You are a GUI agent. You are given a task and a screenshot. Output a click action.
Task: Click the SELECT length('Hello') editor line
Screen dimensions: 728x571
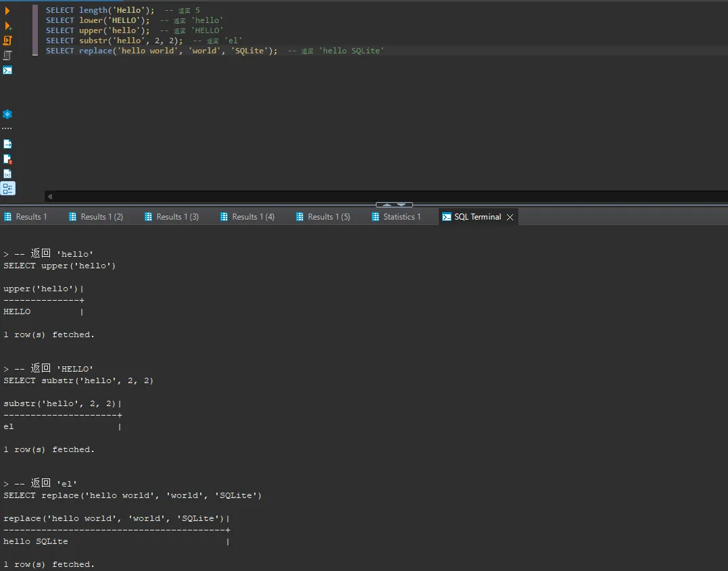tap(122, 10)
